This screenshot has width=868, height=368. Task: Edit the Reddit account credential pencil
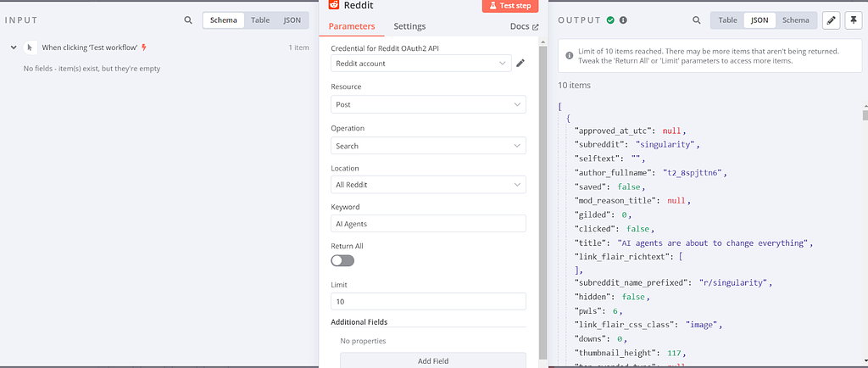coord(520,63)
